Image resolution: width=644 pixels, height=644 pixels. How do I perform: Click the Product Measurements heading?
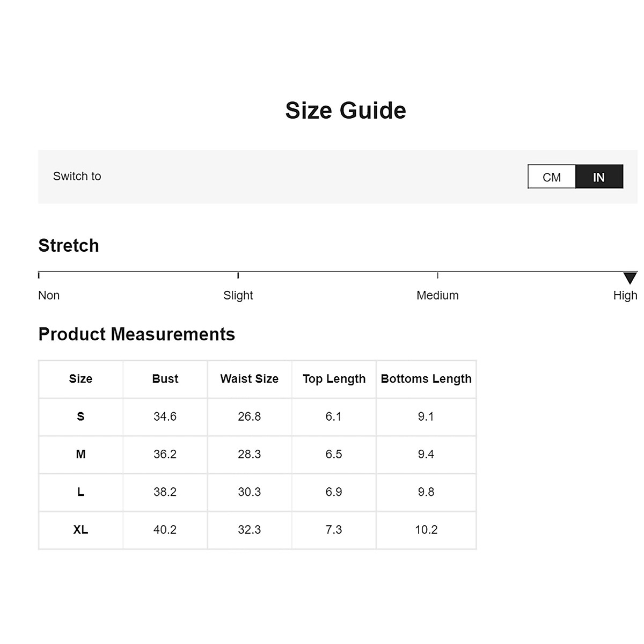click(x=136, y=334)
